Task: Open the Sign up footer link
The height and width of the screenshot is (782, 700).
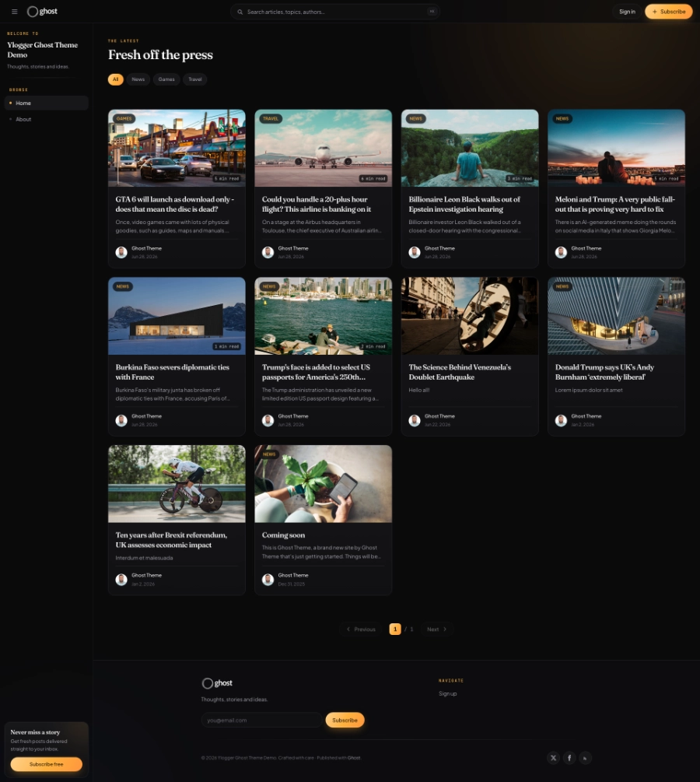Action: (448, 694)
